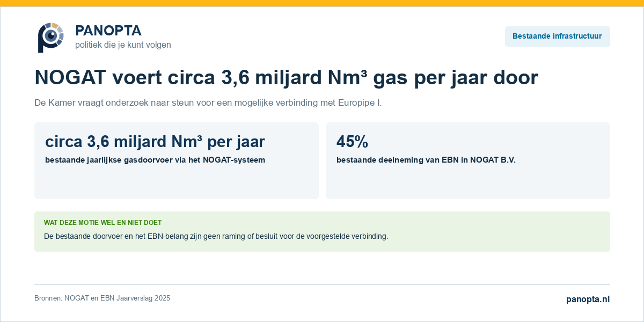644x322 pixels.
Task: Click the 45% figure
Action: (x=352, y=142)
